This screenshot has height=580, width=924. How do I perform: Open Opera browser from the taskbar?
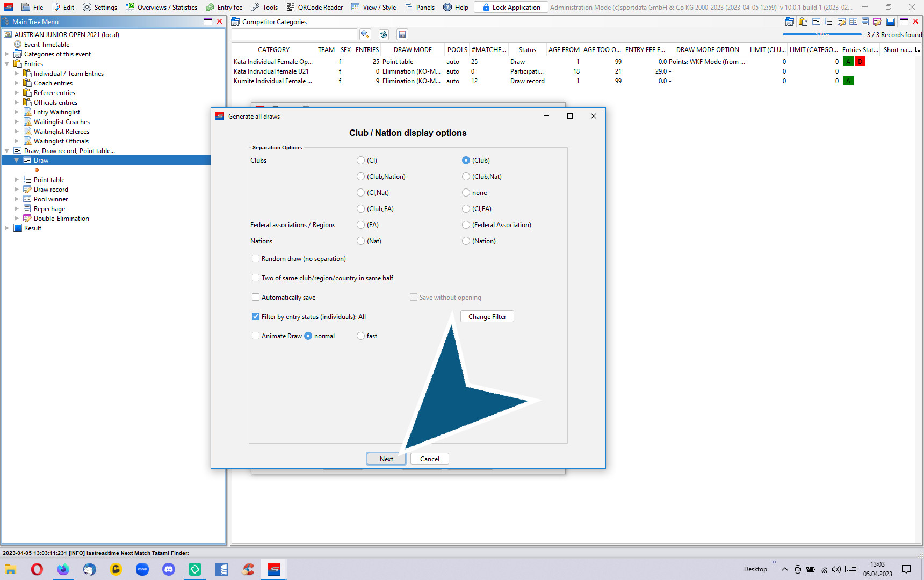37,569
